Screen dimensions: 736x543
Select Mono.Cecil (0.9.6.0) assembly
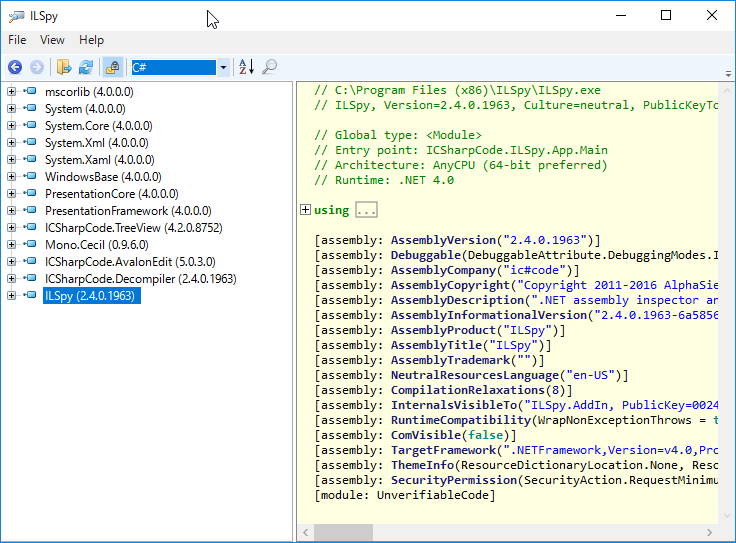click(x=97, y=245)
